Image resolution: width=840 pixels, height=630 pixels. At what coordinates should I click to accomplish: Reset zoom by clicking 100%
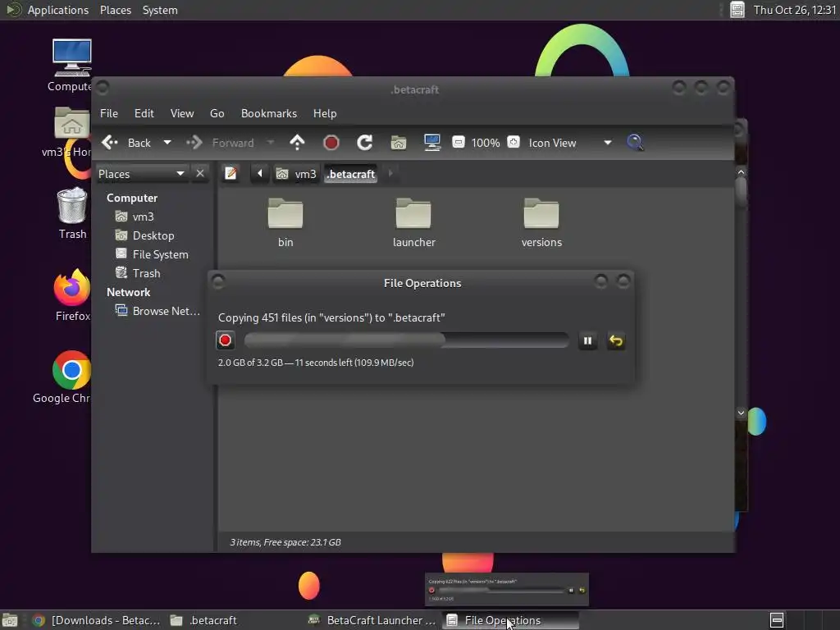[486, 143]
